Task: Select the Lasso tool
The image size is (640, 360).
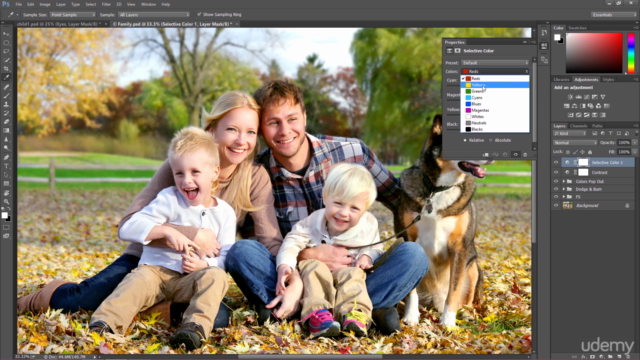Action: tap(6, 51)
